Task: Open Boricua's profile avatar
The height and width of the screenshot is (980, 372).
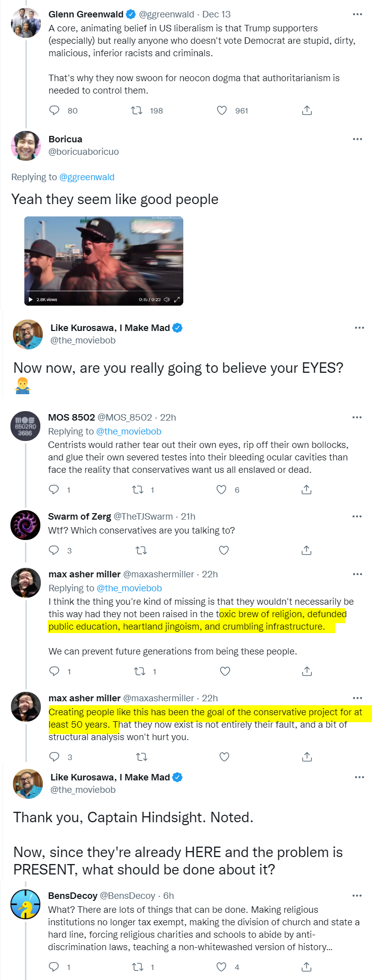Action: 26,145
